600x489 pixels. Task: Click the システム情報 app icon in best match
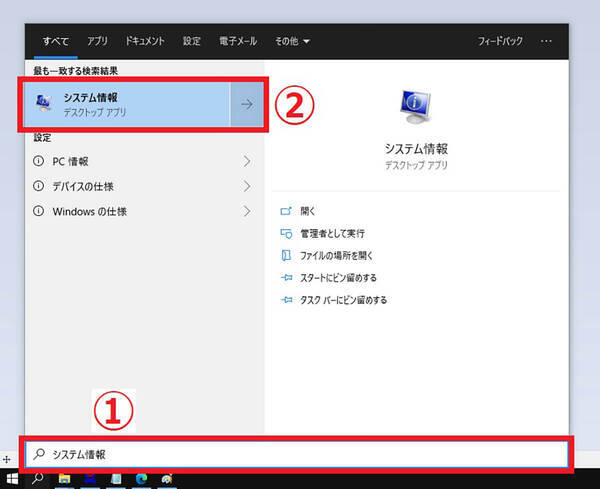(x=43, y=103)
